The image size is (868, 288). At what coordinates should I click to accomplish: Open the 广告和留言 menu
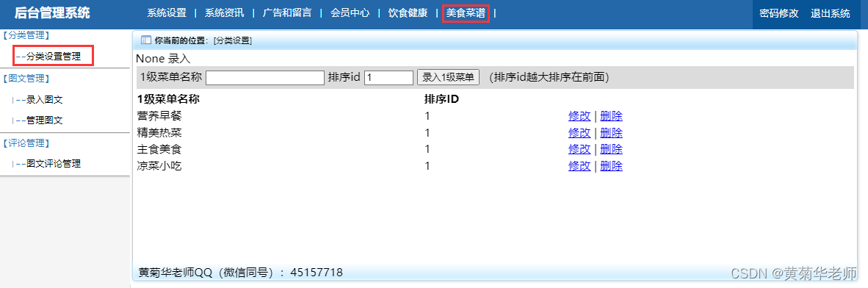286,13
